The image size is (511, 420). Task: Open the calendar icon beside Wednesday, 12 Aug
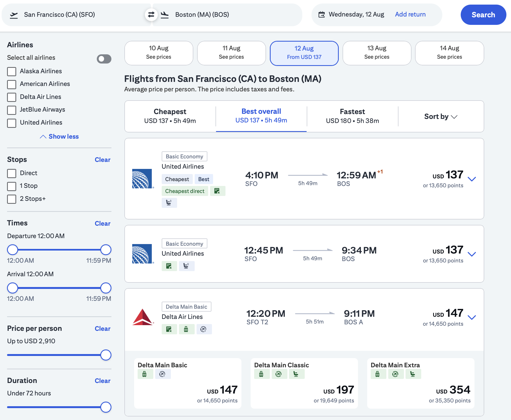pyautogui.click(x=321, y=15)
